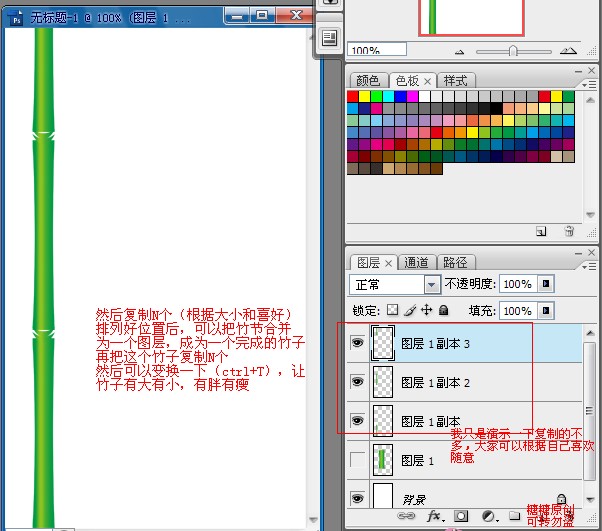Click the Photoshop Ps icon in document title bar
The height and width of the screenshot is (531, 602).
pos(15,17)
